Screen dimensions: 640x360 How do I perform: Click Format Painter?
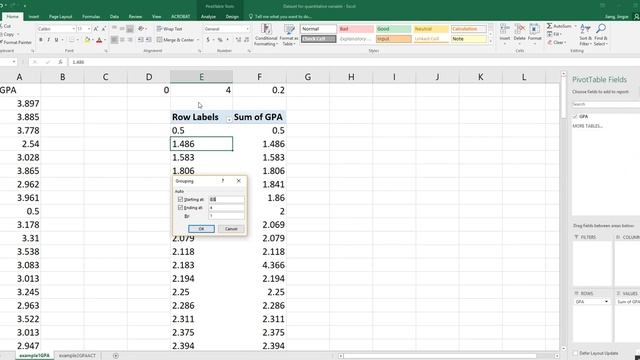pyautogui.click(x=16, y=42)
